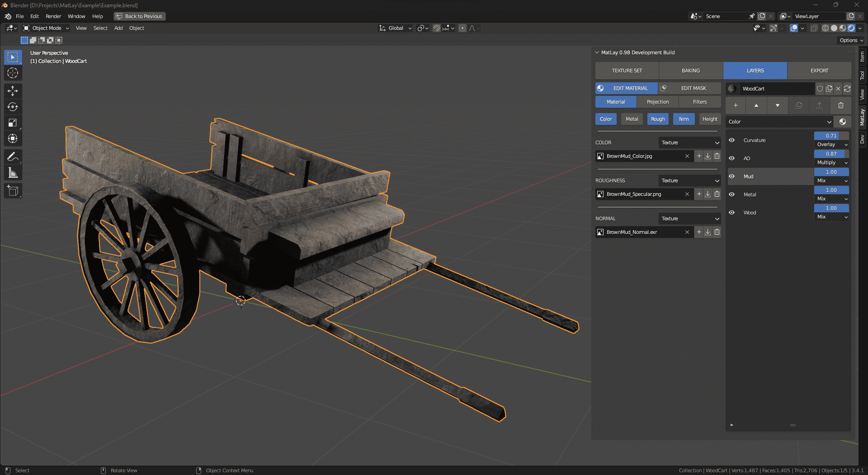Switch to the BAKING tab
The height and width of the screenshot is (475, 868).
pyautogui.click(x=690, y=71)
